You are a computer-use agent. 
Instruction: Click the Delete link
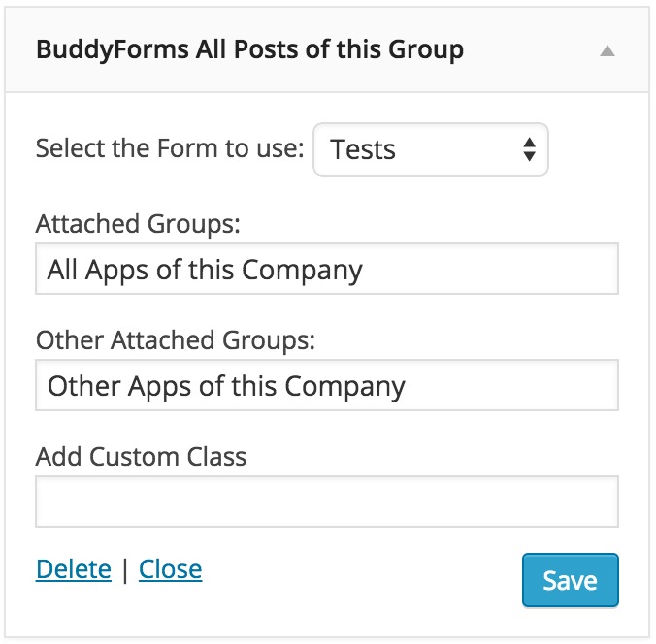pos(74,568)
